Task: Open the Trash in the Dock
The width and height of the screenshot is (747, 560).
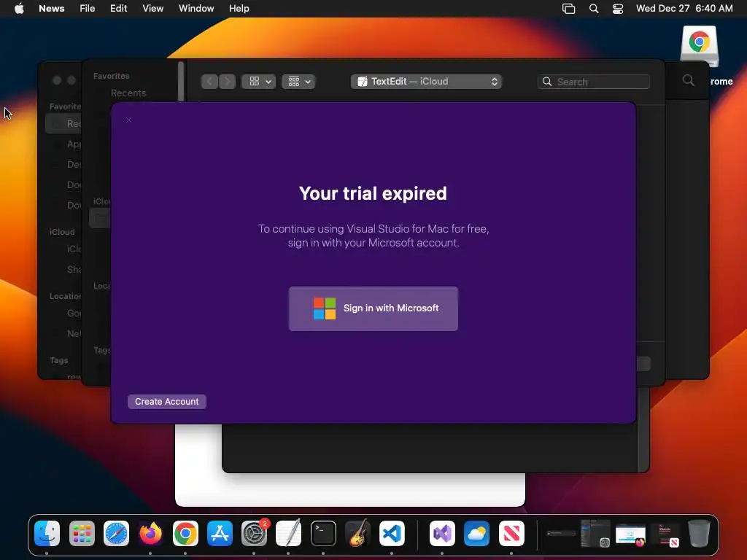Action: point(699,533)
